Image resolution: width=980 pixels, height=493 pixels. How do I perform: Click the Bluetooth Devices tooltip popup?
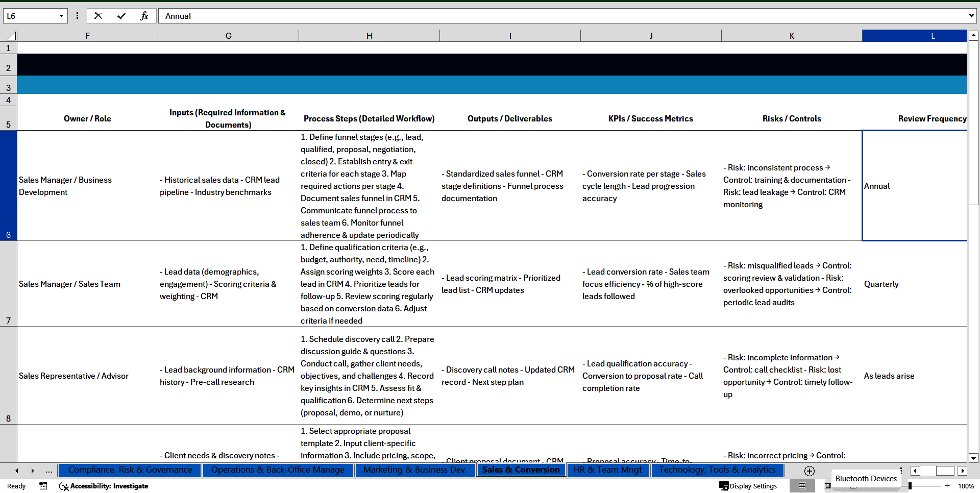pyautogui.click(x=866, y=479)
